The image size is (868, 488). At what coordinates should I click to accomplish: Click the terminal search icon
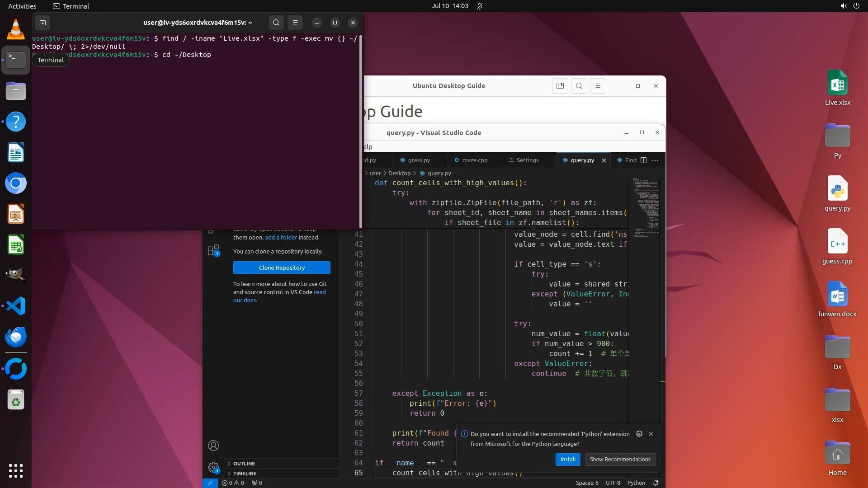(276, 23)
